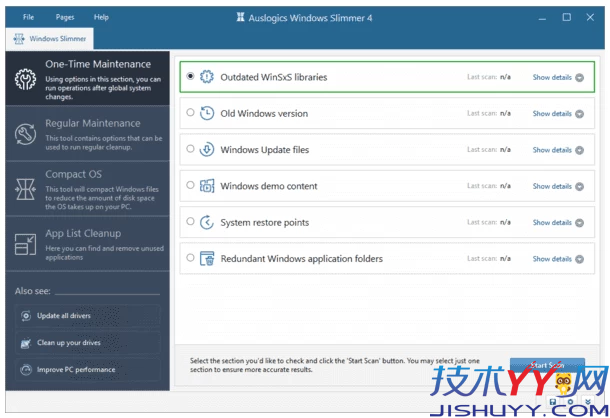Image resolution: width=610 pixels, height=418 pixels.
Task: Click the Improve PC performance gauge icon
Action: pyautogui.click(x=26, y=369)
